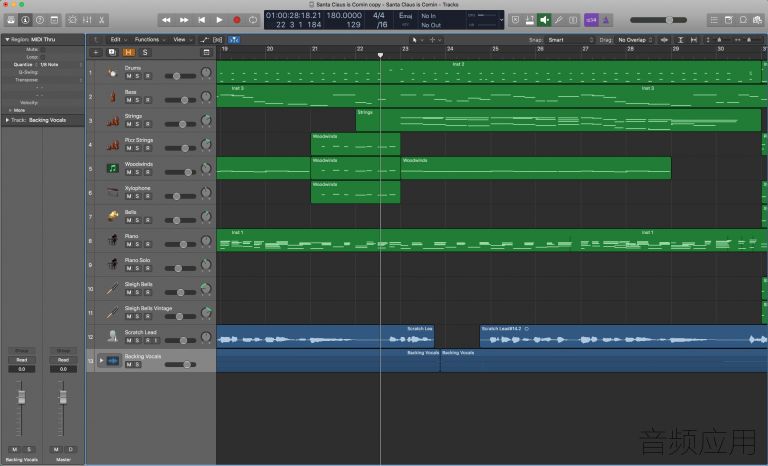
Task: Toggle the global Solo S button
Action: (x=145, y=52)
